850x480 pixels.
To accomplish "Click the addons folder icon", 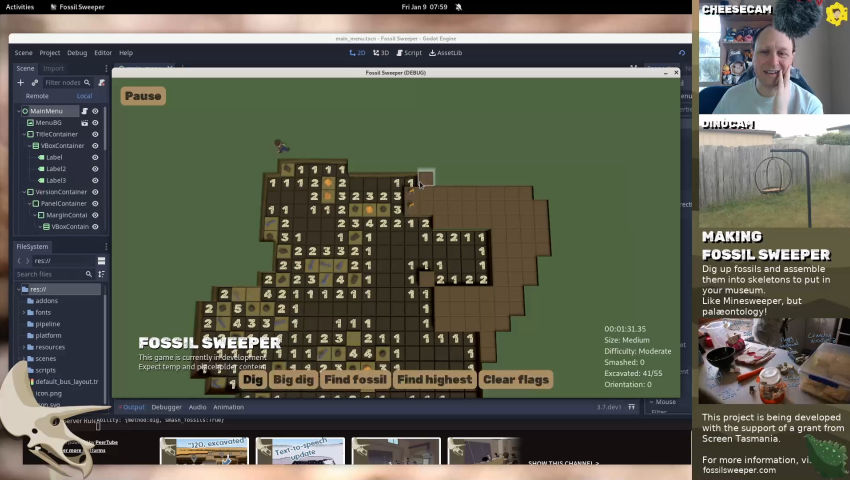I will pos(31,300).
